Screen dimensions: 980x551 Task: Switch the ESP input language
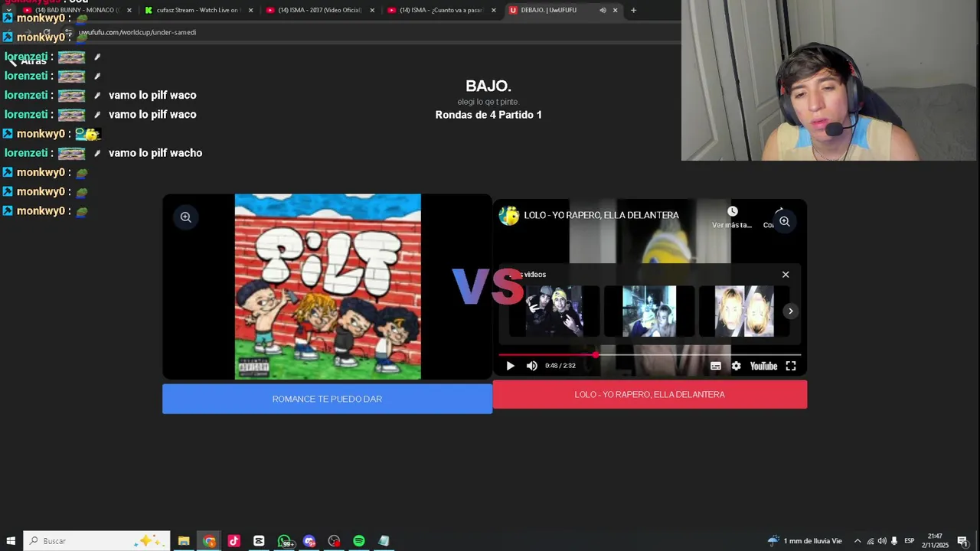(910, 541)
